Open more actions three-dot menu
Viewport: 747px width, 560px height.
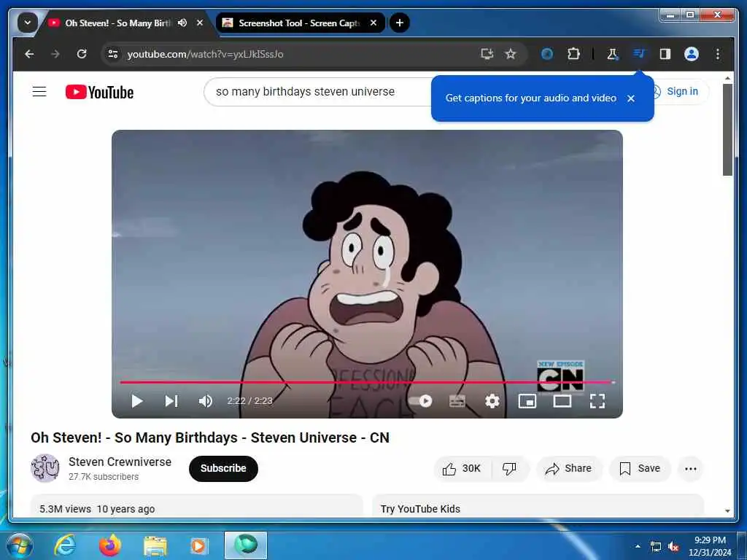pyautogui.click(x=690, y=469)
